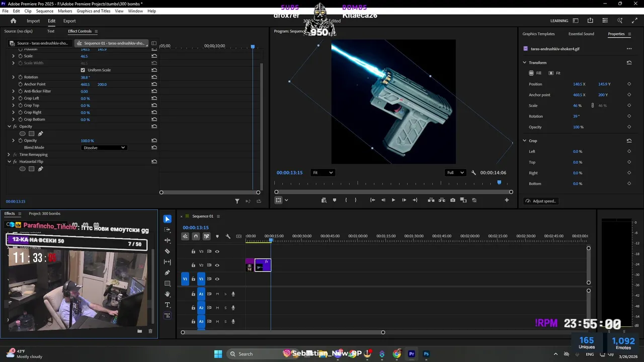Select the Track Select Forward tool
644x362 pixels.
[168, 230]
